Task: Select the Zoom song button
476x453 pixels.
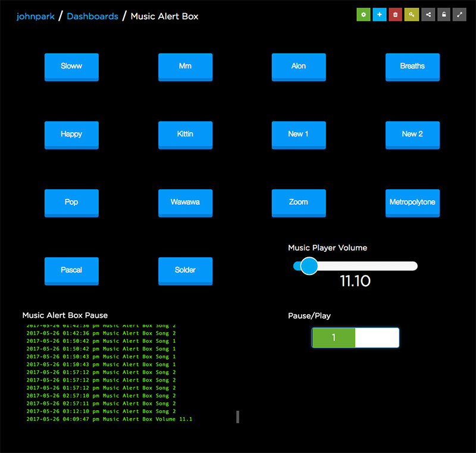Action: pyautogui.click(x=299, y=202)
